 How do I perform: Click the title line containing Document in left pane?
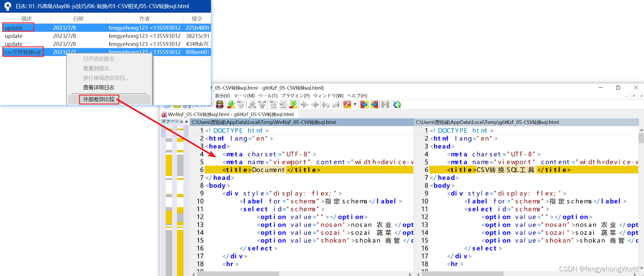[309, 170]
